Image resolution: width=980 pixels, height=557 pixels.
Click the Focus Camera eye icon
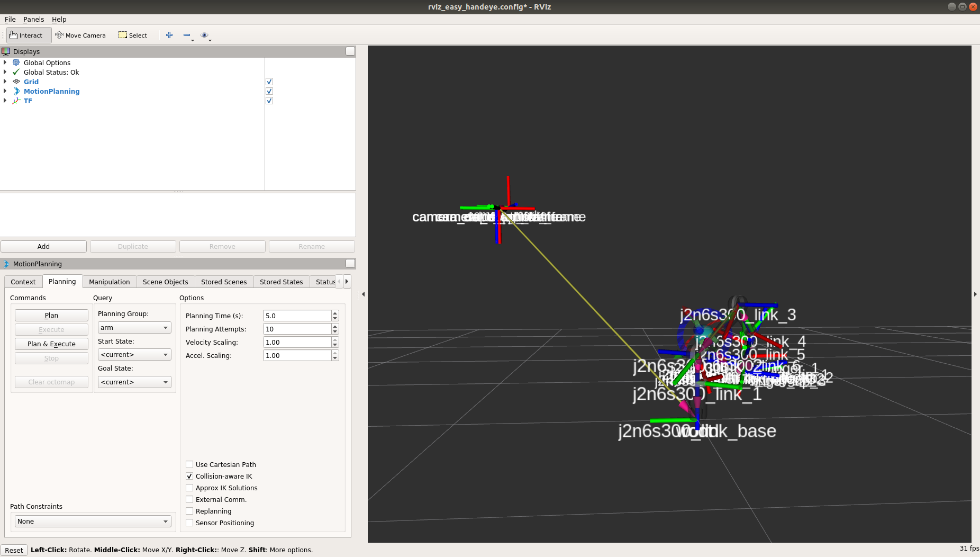click(x=205, y=35)
